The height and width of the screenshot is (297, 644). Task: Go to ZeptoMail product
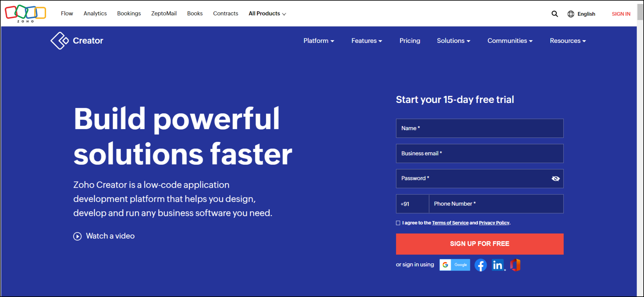164,13
